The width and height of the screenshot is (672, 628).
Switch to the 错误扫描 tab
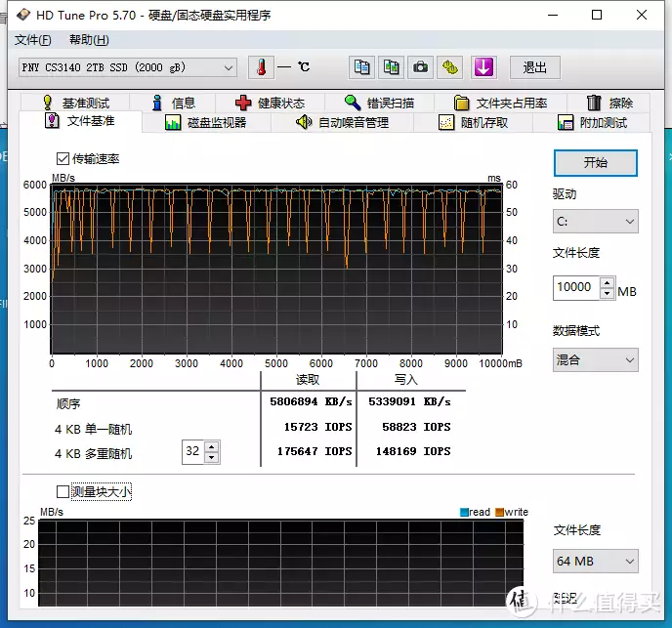point(379,103)
